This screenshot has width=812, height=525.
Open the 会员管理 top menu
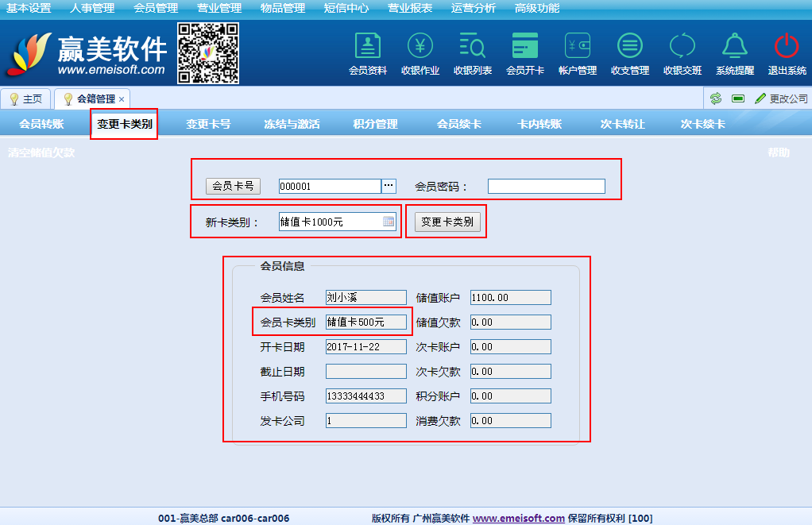[156, 8]
